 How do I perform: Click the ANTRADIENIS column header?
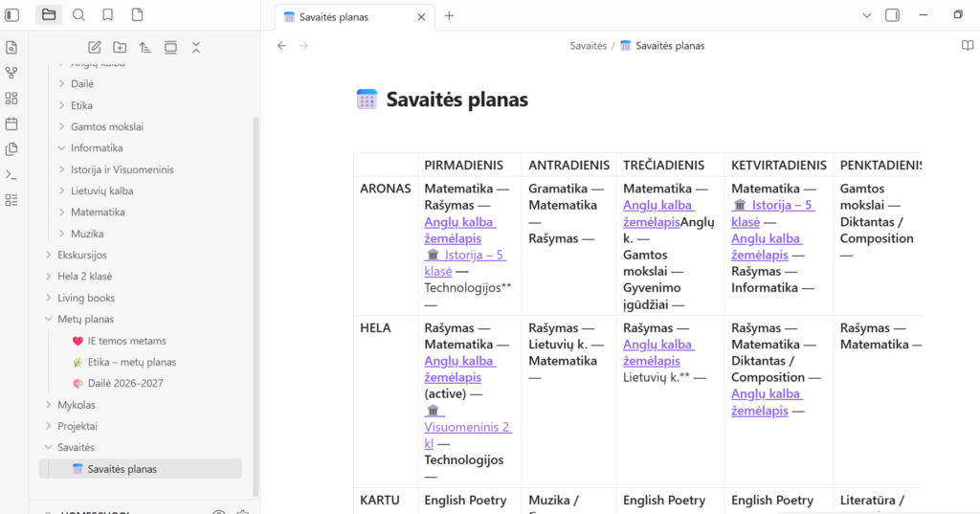(x=568, y=165)
